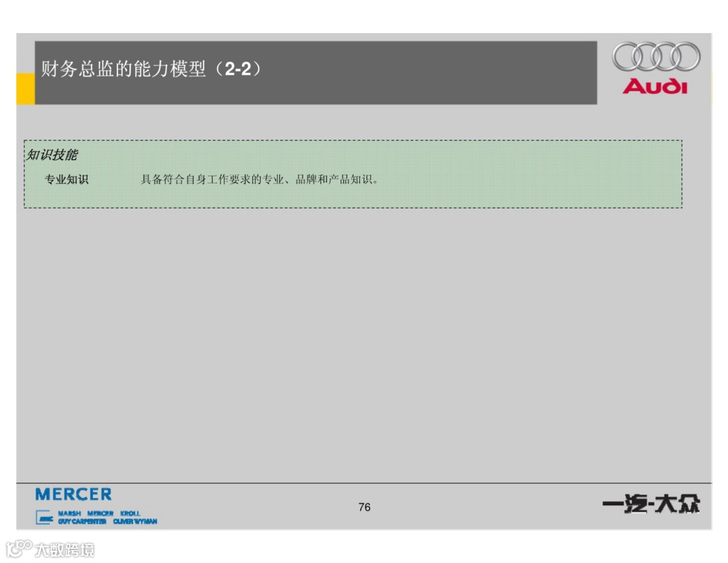Click the MARSH MERCER KROLL company line
The width and height of the screenshot is (728, 563).
click(99, 513)
